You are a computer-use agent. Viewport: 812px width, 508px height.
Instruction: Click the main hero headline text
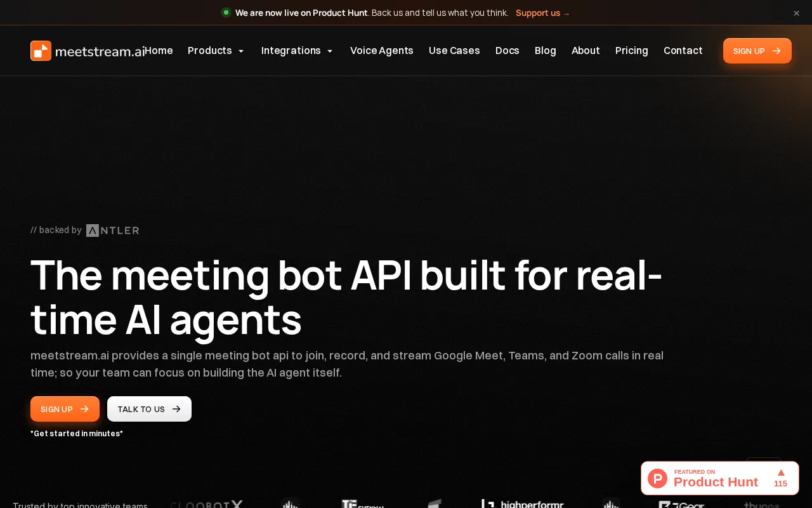(x=346, y=297)
